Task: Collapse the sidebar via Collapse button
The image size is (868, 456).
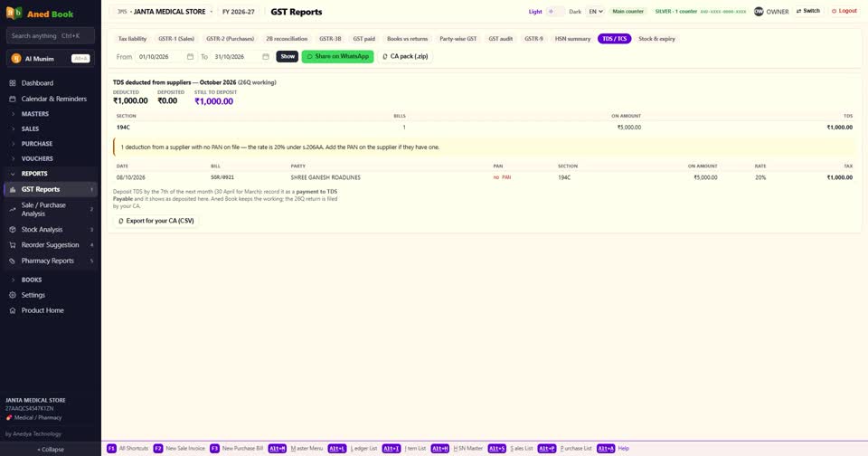Action: tap(51, 450)
